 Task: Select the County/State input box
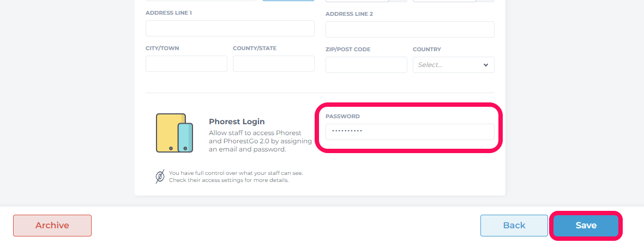pos(274,64)
